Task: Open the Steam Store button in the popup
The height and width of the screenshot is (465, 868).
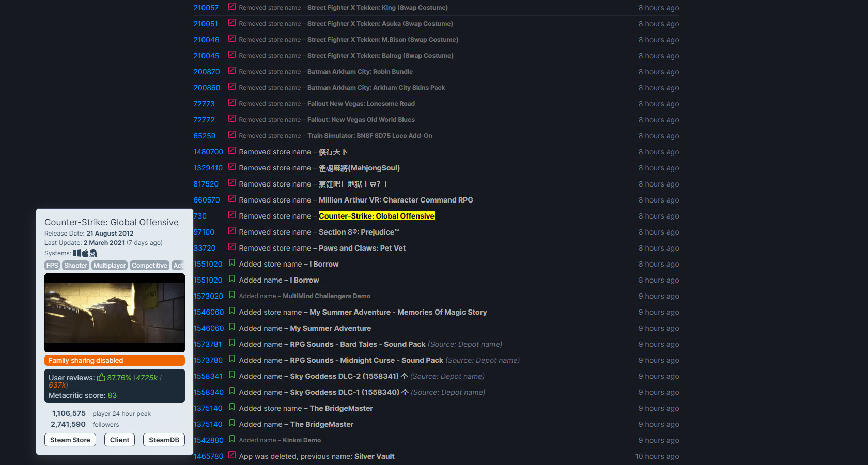Action: pyautogui.click(x=70, y=440)
